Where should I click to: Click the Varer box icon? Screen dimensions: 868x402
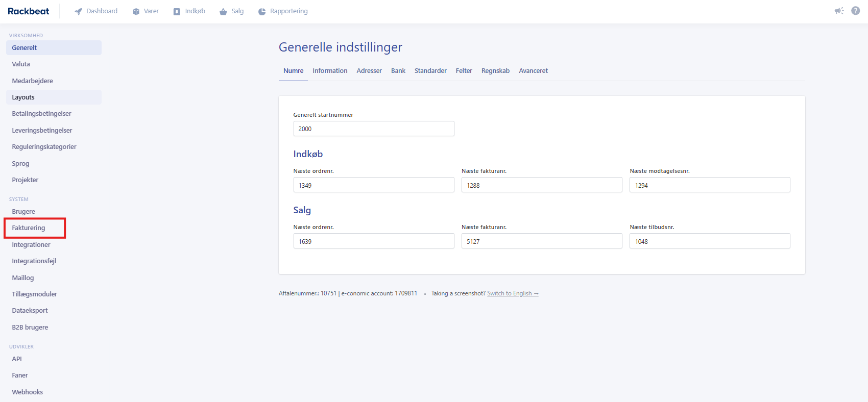click(x=136, y=12)
